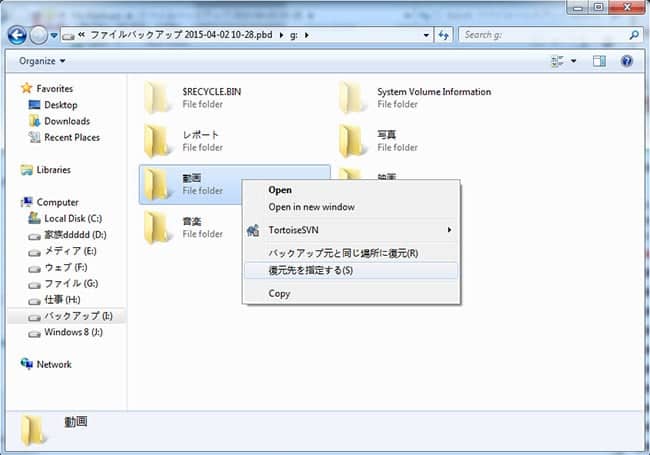This screenshot has width=650, height=455.
Task: Select Desktop under Favorites
Action: point(61,105)
